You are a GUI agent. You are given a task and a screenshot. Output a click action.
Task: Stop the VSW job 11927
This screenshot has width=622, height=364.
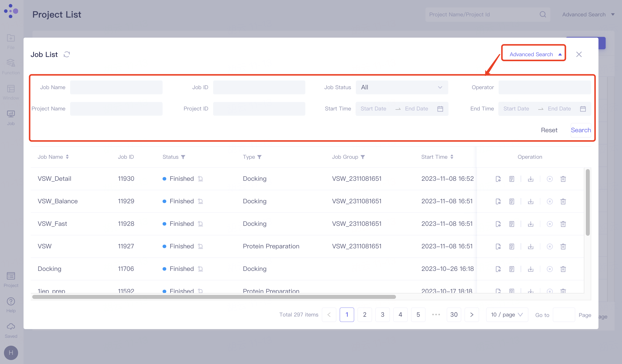point(550,246)
